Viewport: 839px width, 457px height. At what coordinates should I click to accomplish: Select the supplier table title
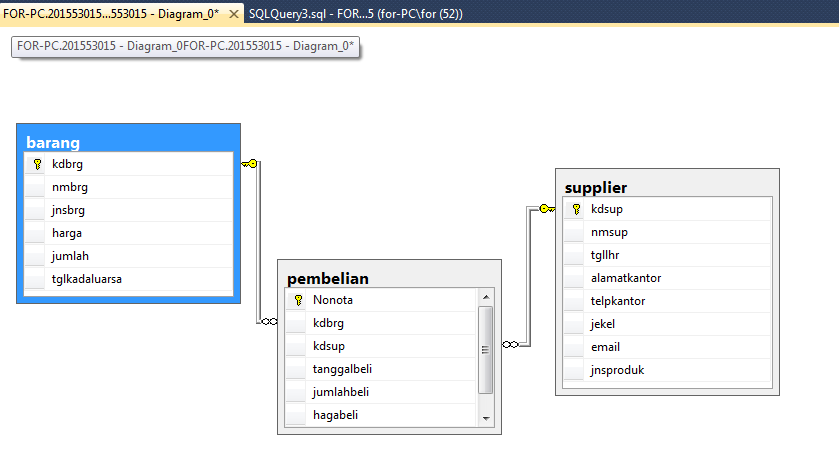pos(596,187)
